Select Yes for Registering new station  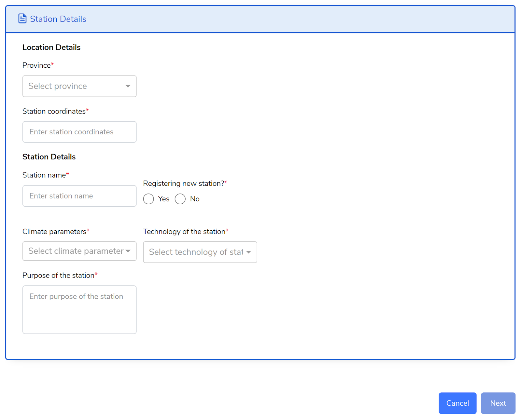point(148,199)
